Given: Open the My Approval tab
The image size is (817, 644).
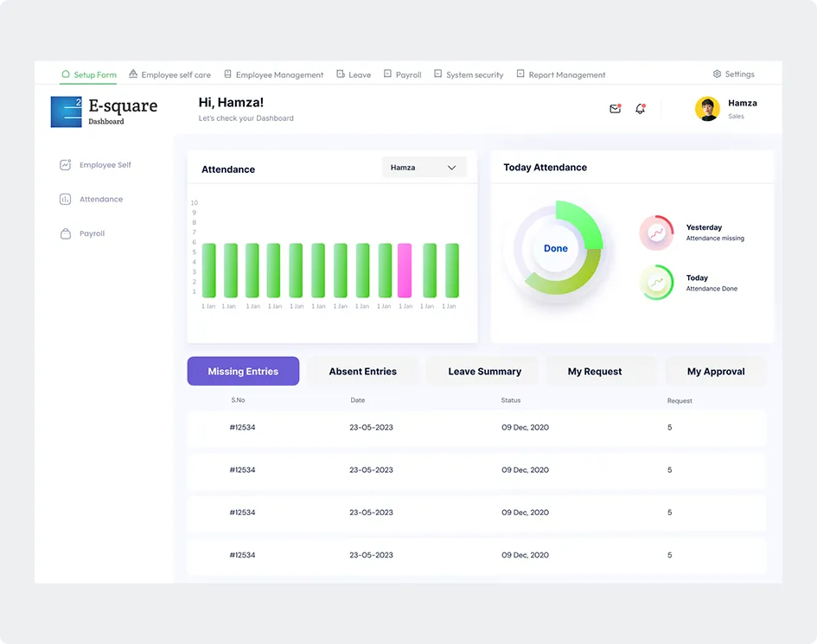Looking at the screenshot, I should 716,372.
